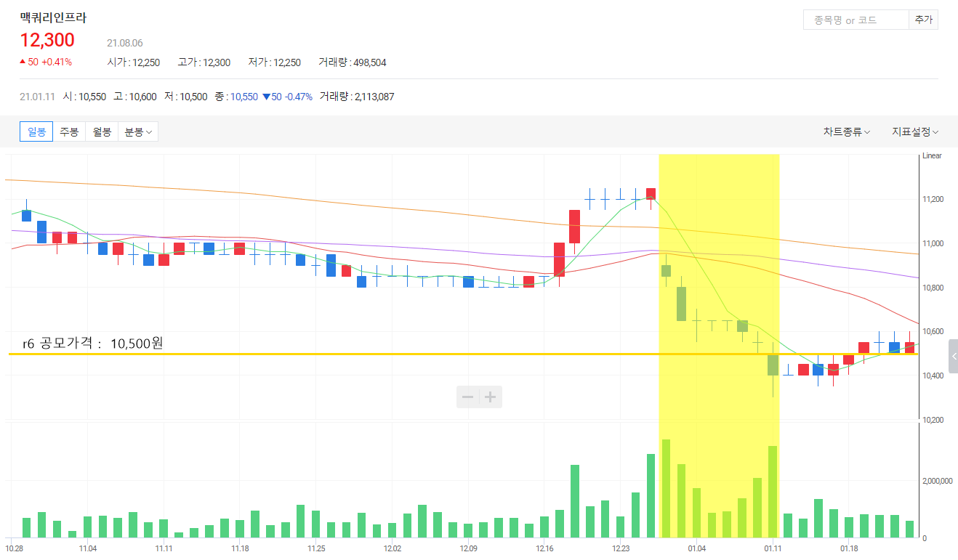The image size is (958, 560).
Task: Click the 21.01.11 date in data row
Action: (38, 97)
